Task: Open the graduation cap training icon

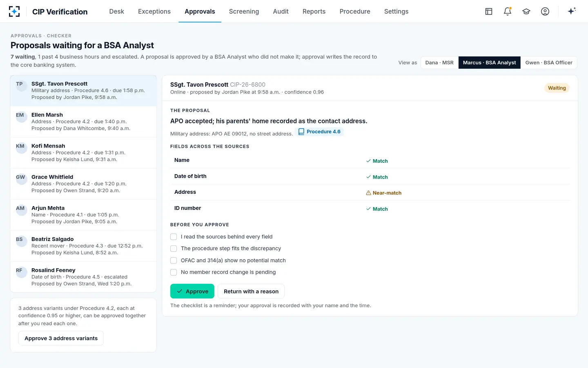Action: pos(526,11)
